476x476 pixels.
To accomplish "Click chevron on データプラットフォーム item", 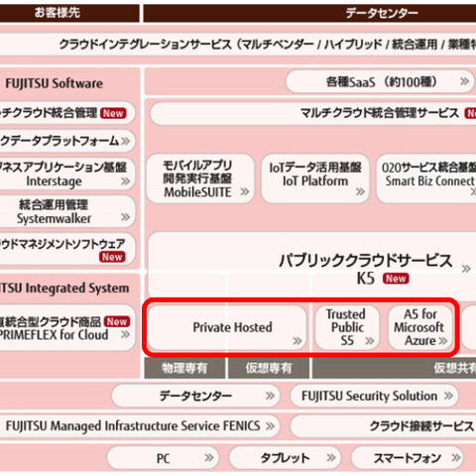I will point(126,141).
